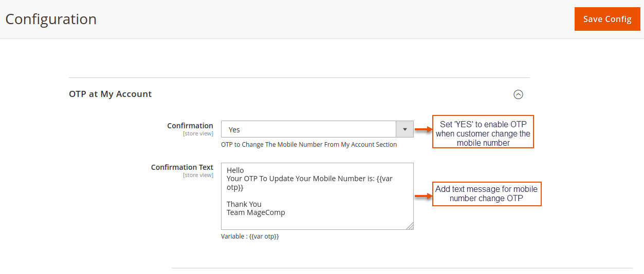Click the Confirmation field label
644x274 pixels.
(x=190, y=126)
